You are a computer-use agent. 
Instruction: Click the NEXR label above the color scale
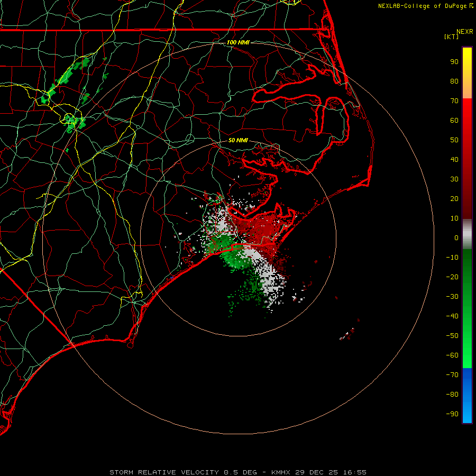tap(464, 32)
